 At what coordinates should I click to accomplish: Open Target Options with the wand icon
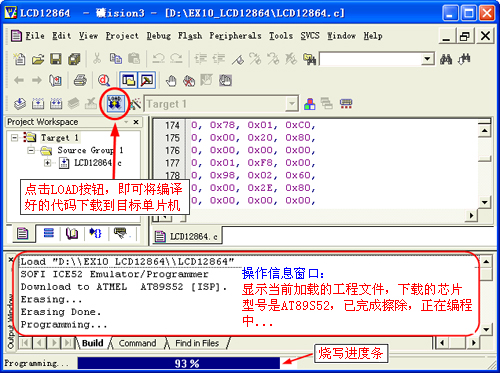point(135,104)
